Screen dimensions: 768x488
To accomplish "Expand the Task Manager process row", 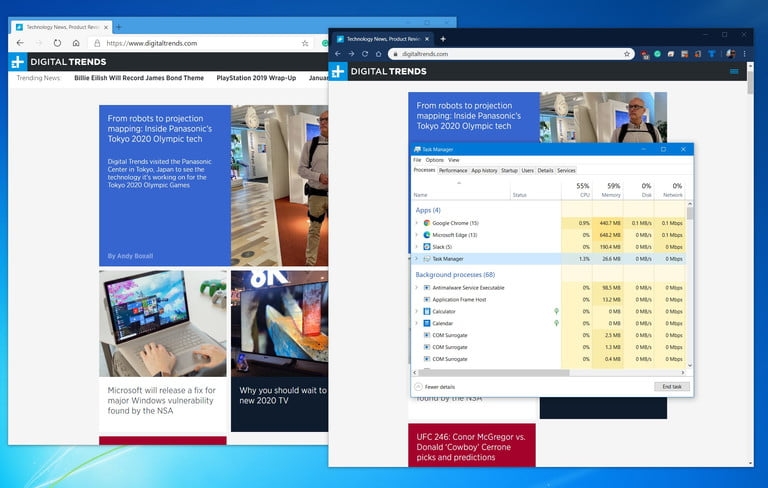I will click(417, 258).
